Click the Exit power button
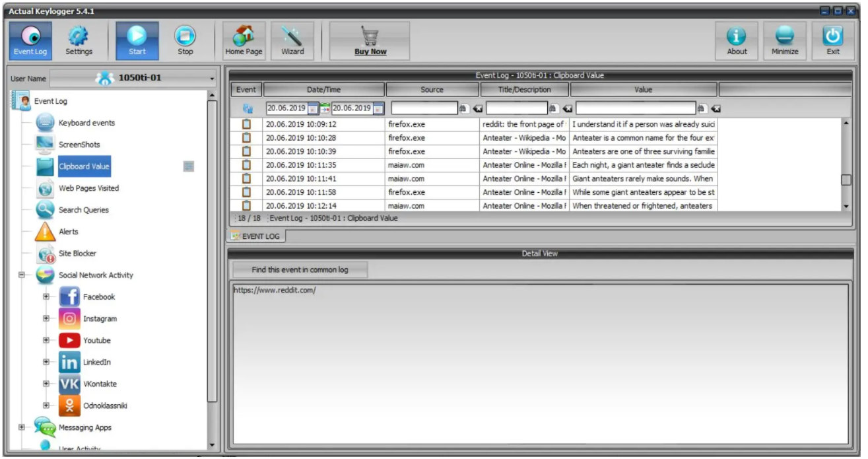This screenshot has height=459, width=868. pos(833,41)
